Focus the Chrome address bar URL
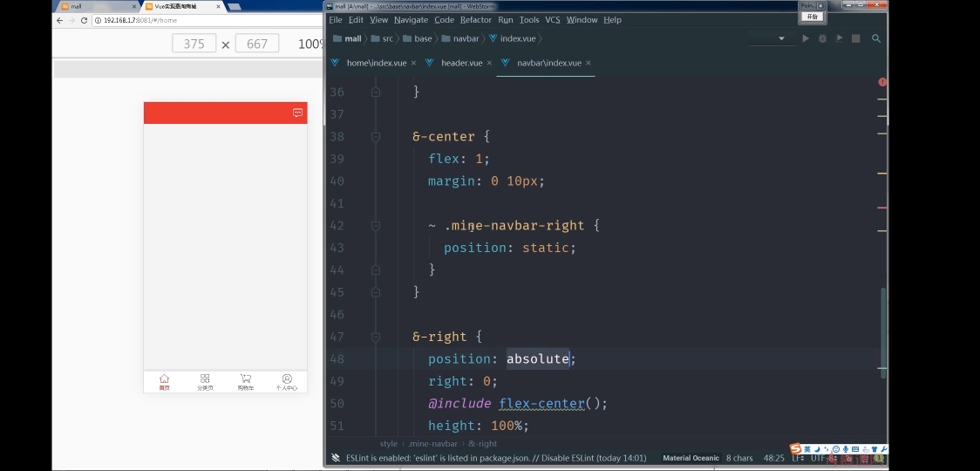This screenshot has width=980, height=471. point(140,20)
